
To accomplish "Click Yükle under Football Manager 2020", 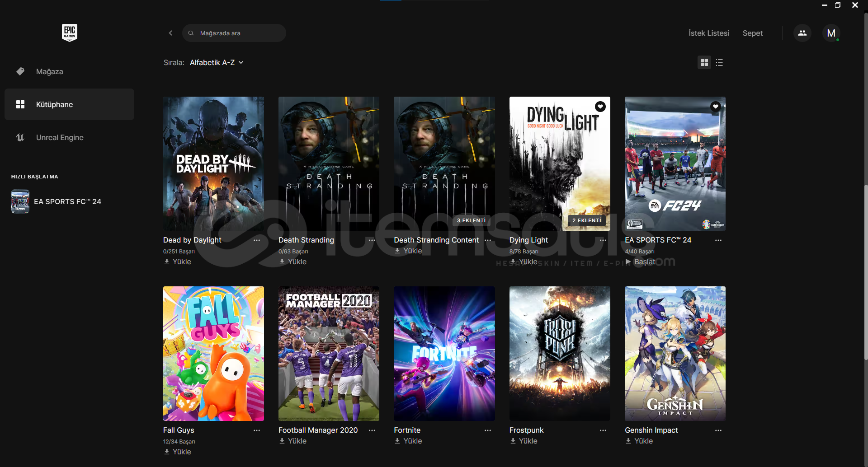I will tap(292, 441).
